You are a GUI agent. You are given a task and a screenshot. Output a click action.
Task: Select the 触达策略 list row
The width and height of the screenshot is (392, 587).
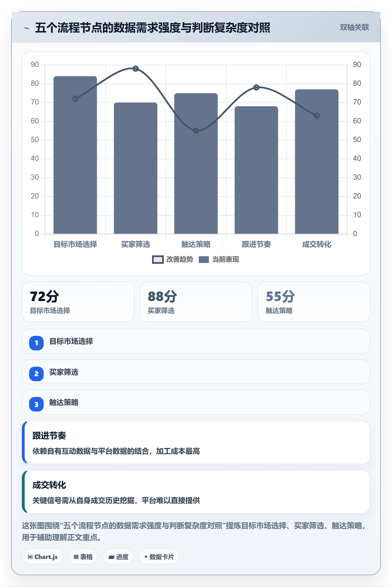coord(196,402)
